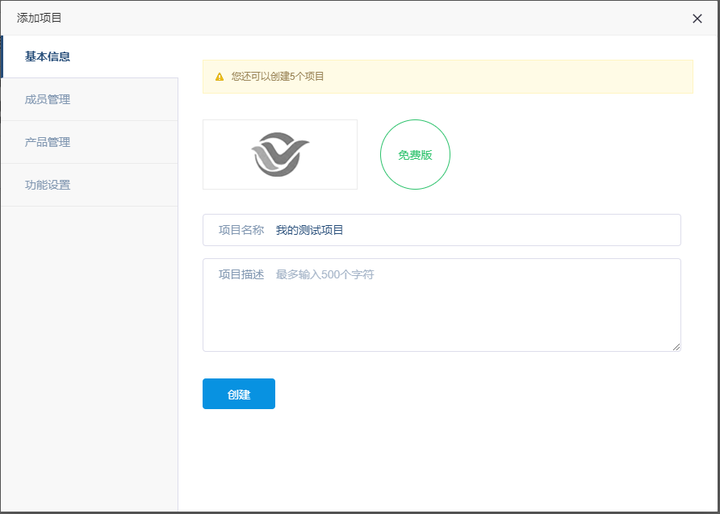720x514 pixels.
Task: Go to the 功能设置 tab
Action: pos(90,185)
